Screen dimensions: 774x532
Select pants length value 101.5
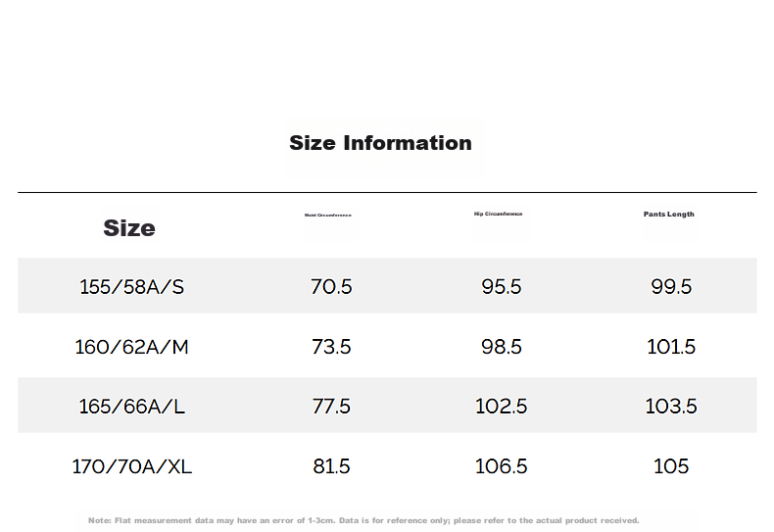pyautogui.click(x=671, y=347)
